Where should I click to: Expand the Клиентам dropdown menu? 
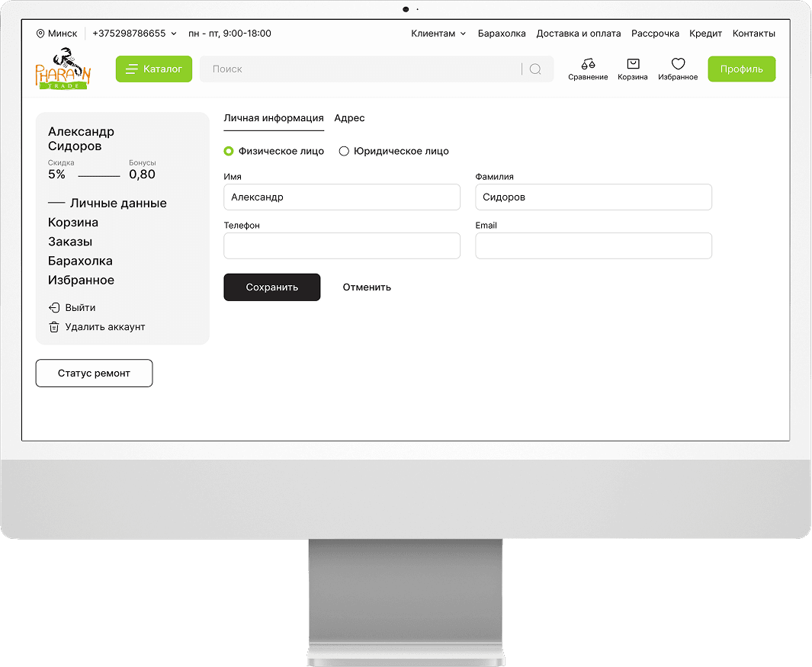click(x=438, y=34)
